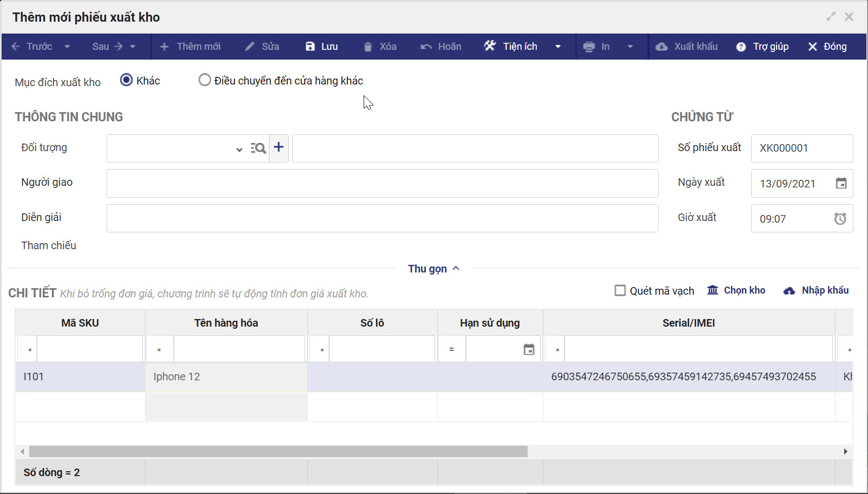This screenshot has height=494, width=868.
Task: Go to next record with Sau
Action: point(107,47)
